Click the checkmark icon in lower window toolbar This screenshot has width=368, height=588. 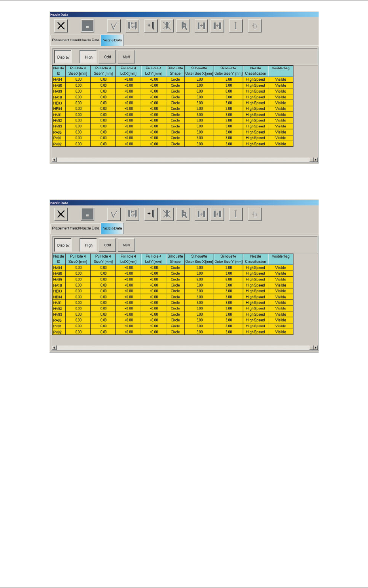114,214
